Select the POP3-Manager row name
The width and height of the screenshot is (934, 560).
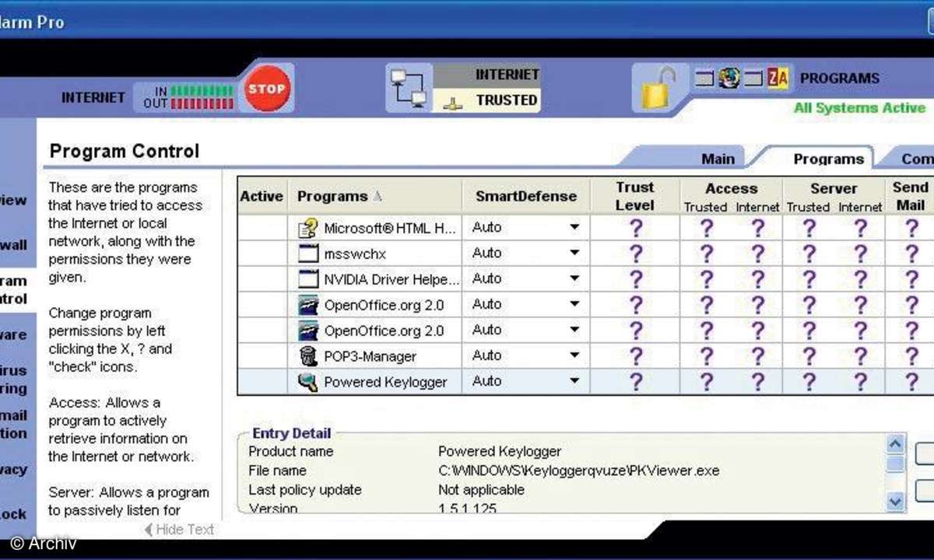(x=370, y=356)
